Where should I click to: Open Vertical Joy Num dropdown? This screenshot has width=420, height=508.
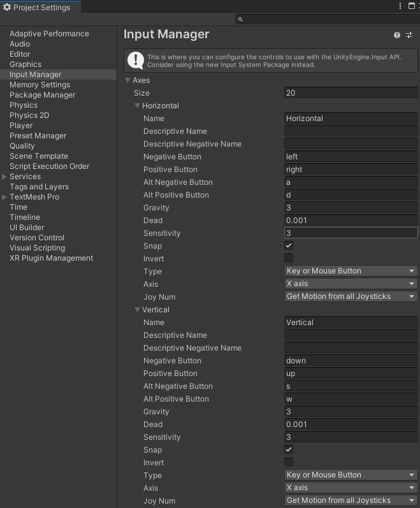pos(351,500)
